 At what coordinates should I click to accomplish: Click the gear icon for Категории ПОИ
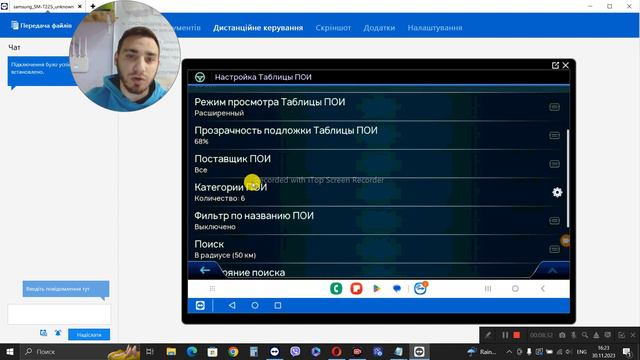click(x=557, y=192)
